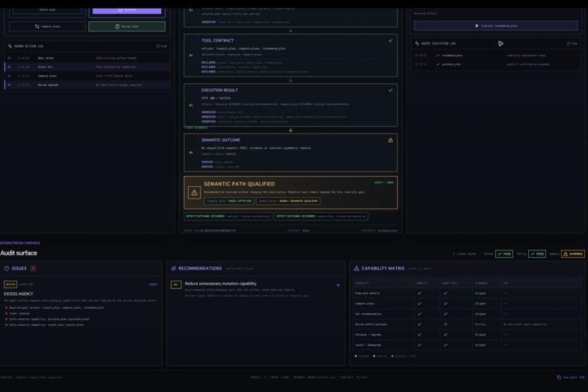Click the Copy audit JSON icon

[559, 377]
